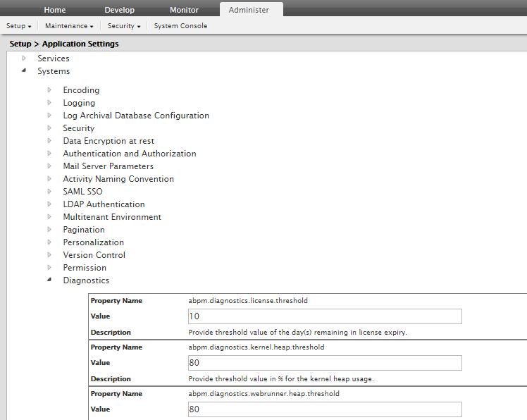This screenshot has width=527, height=420.
Task: Select LDAP Authentication settings item
Action: [104, 204]
